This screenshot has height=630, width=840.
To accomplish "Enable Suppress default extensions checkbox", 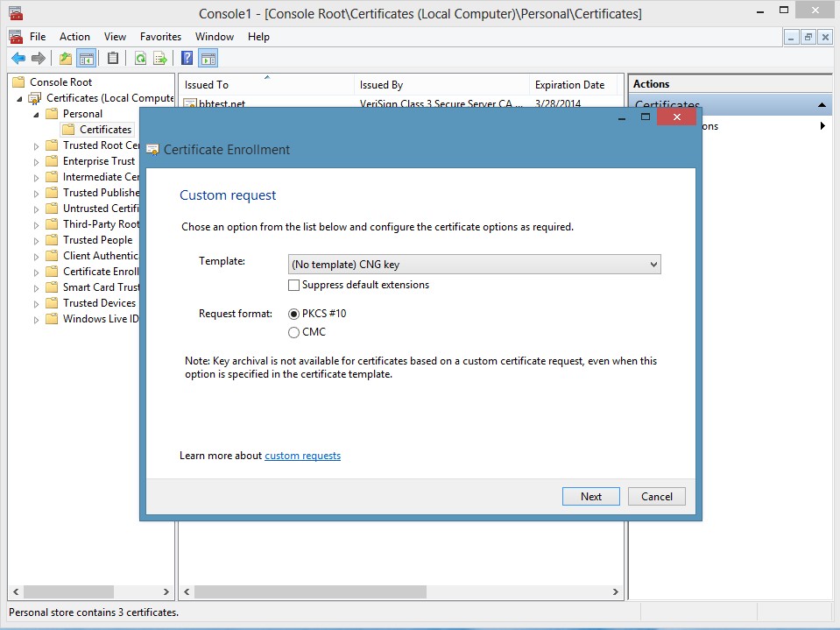I will pyautogui.click(x=293, y=285).
